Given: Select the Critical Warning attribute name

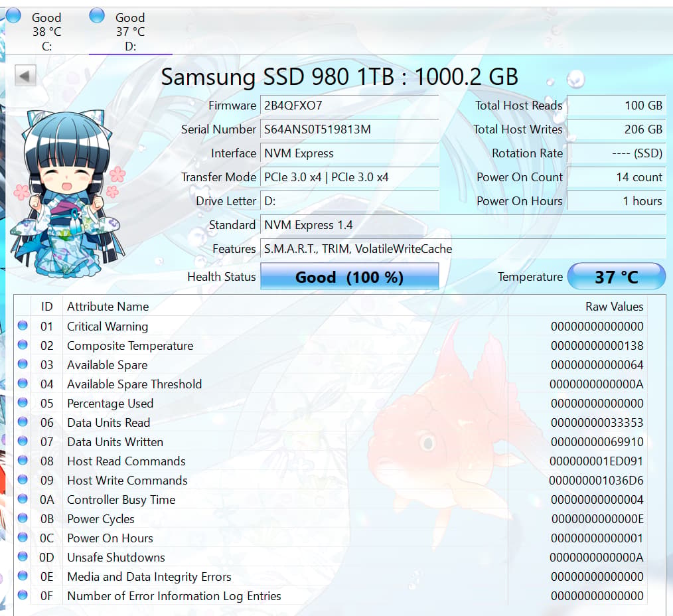Looking at the screenshot, I should pos(108,327).
